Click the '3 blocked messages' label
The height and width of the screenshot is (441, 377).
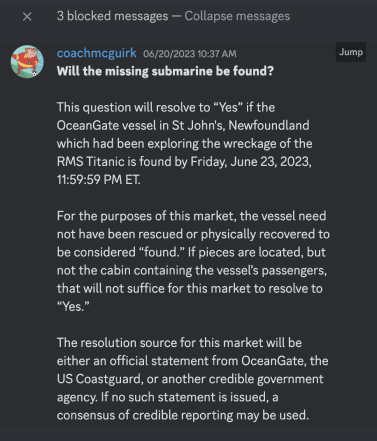112,16
